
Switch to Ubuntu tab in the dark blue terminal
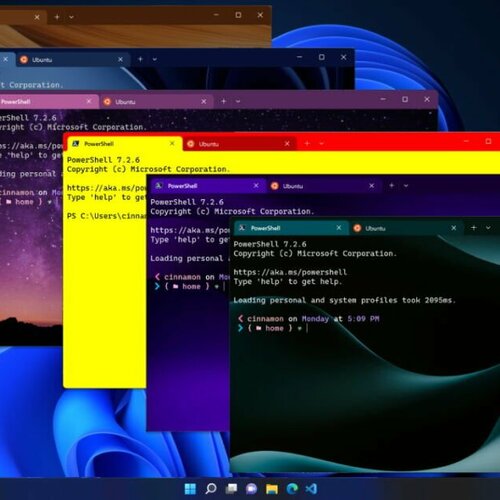click(72, 60)
